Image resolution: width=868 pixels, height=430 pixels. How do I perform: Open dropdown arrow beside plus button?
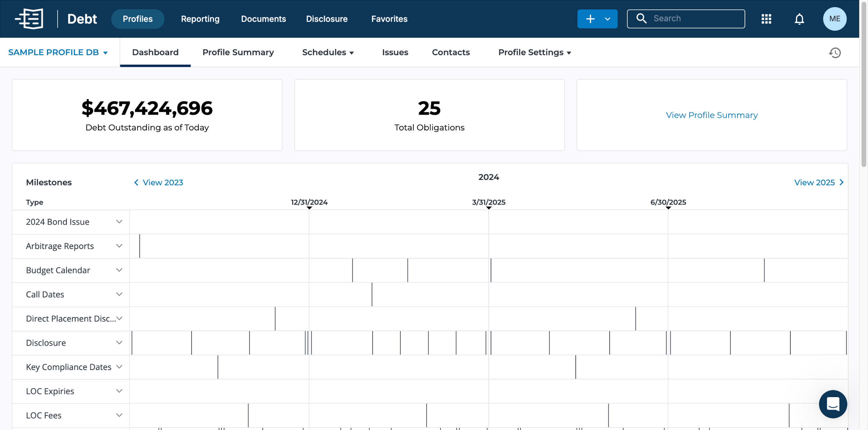click(x=608, y=19)
